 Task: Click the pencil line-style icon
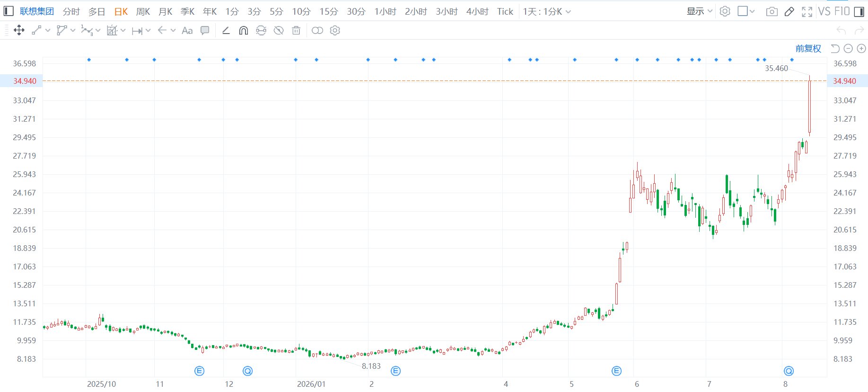pyautogui.click(x=226, y=30)
